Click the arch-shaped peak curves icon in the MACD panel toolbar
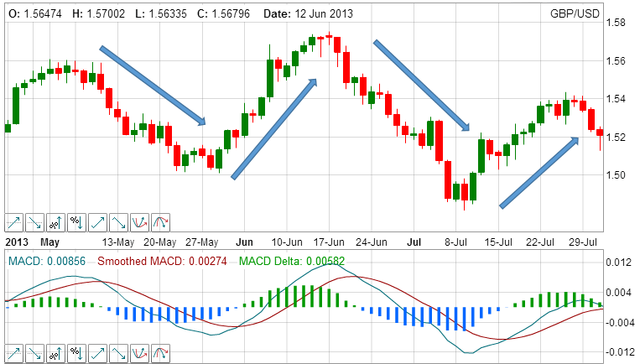Screen dimensions: 640x364 click(160, 353)
